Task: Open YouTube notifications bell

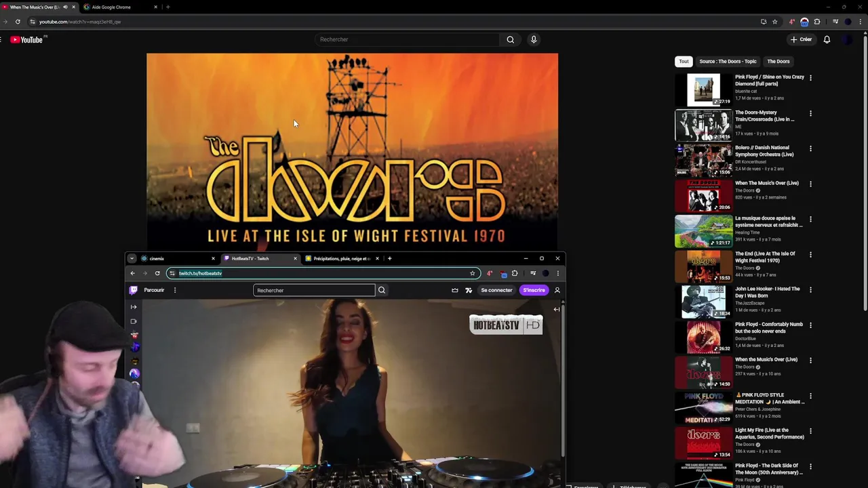Action: 827,39
